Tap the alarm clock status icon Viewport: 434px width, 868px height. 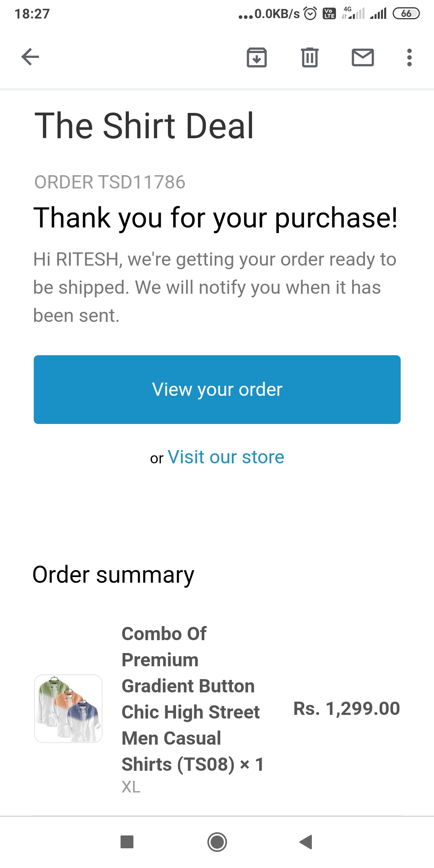click(310, 14)
